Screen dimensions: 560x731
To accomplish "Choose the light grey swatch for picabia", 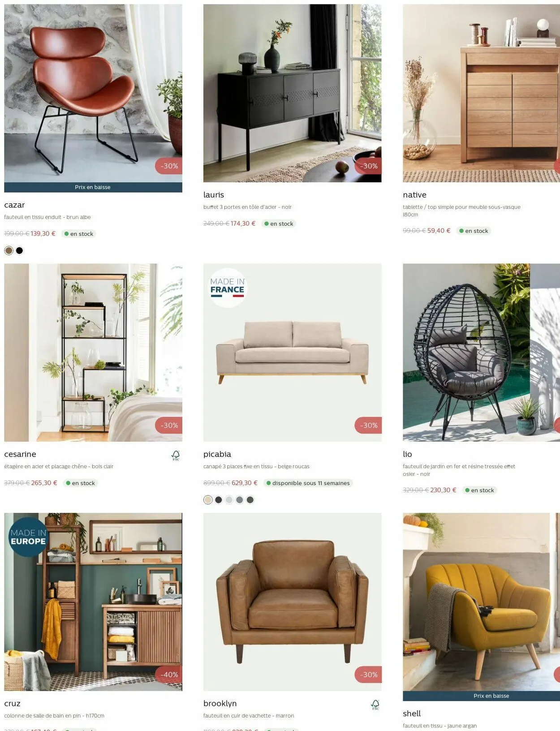I will coord(229,500).
